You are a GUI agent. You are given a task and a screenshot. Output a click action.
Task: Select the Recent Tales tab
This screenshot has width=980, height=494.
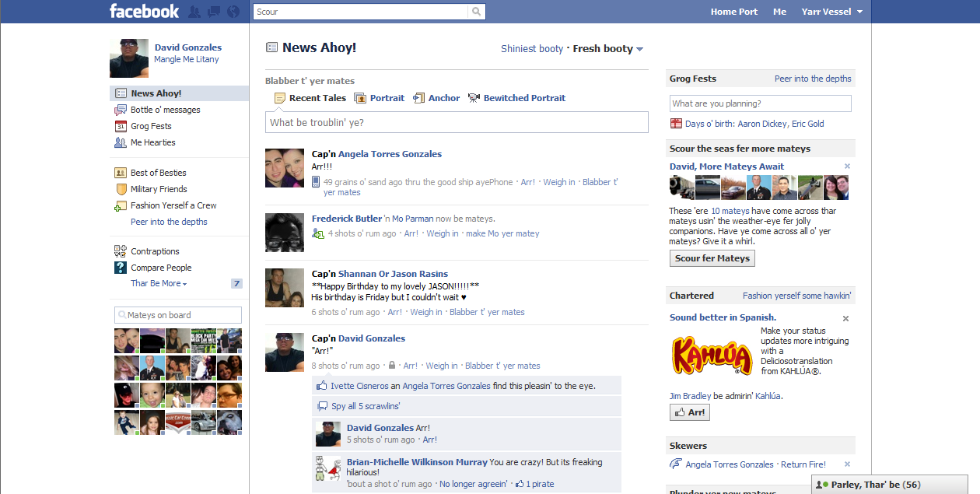[x=310, y=98]
